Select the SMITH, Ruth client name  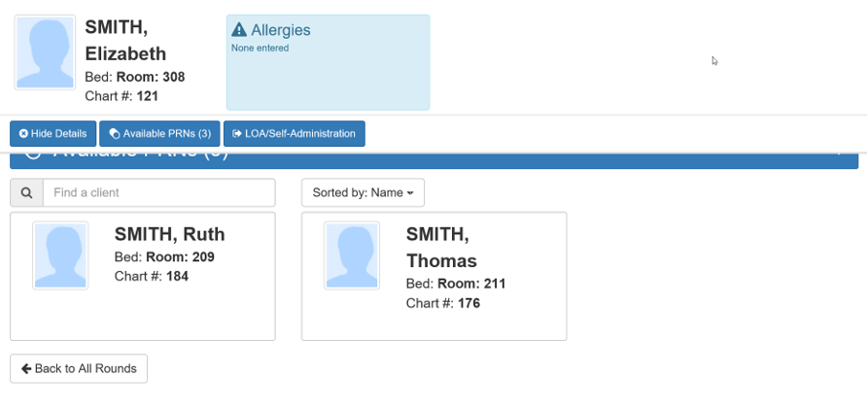169,234
